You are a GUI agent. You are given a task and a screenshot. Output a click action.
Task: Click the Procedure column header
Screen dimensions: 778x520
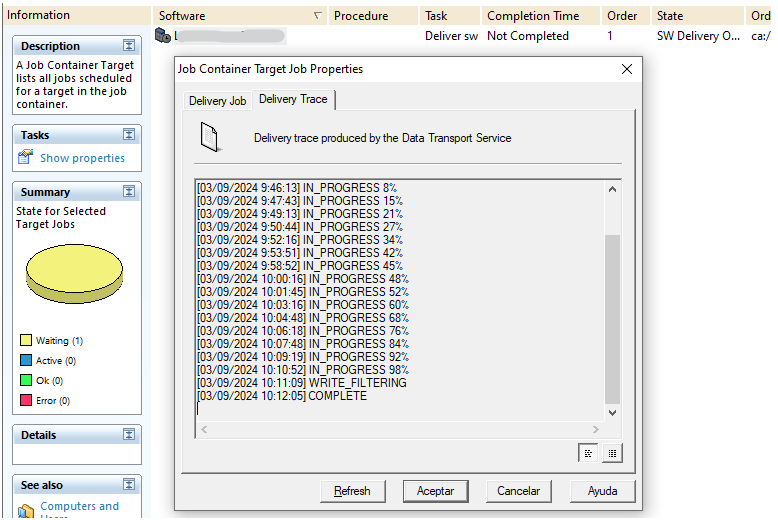(x=373, y=16)
